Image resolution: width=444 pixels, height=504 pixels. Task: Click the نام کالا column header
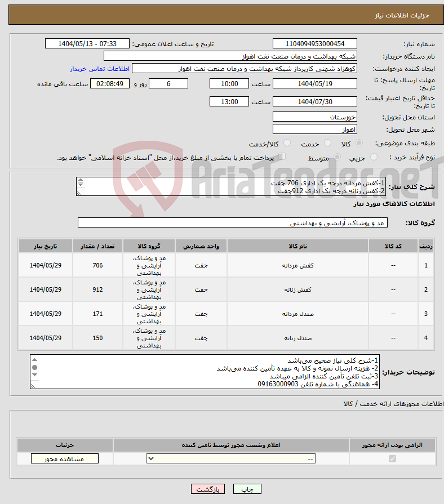point(298,246)
